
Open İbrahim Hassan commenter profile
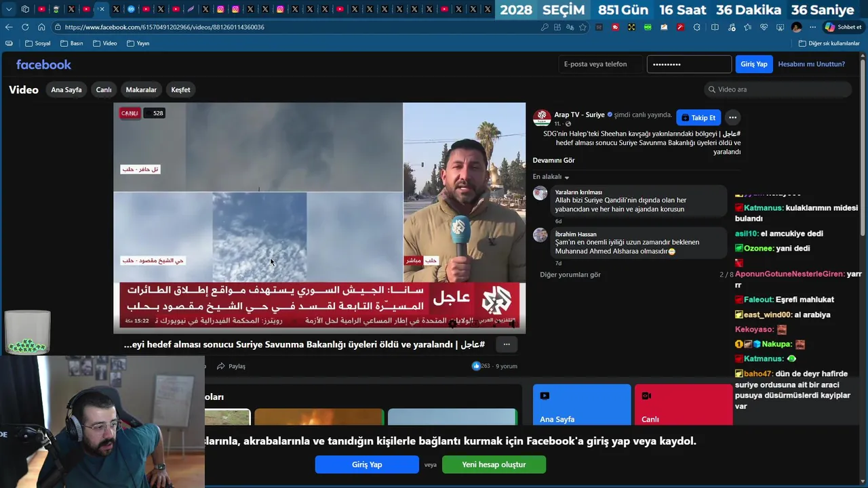[576, 235]
